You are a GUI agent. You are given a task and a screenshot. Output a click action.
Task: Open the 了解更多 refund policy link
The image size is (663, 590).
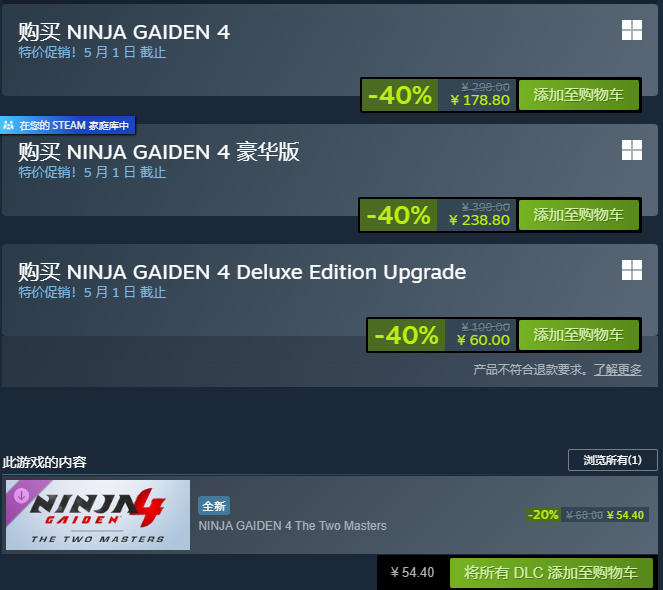617,370
